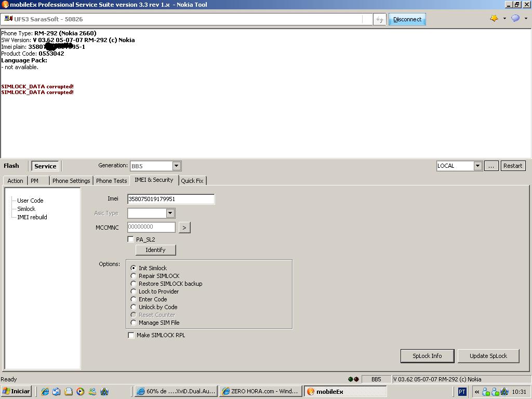Viewport: 532px width, 399px height.
Task: Open the Generation BB5 dropdown
Action: point(176,166)
